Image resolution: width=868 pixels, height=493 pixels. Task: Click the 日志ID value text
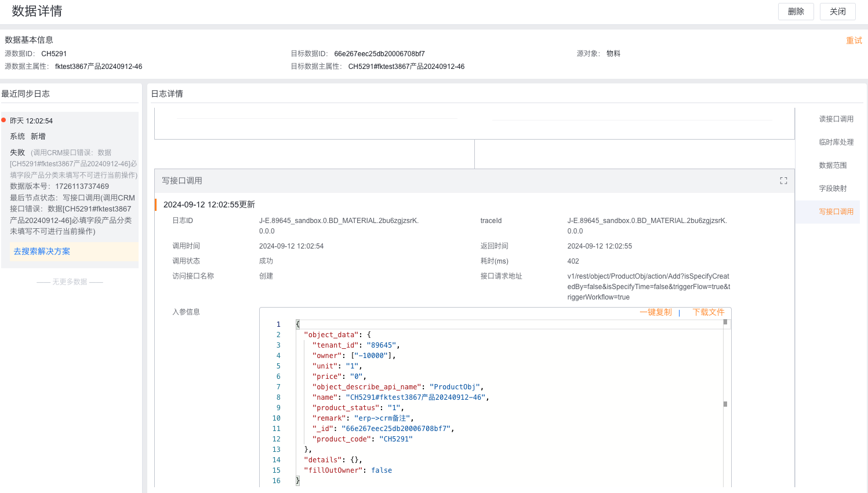pyautogui.click(x=339, y=226)
